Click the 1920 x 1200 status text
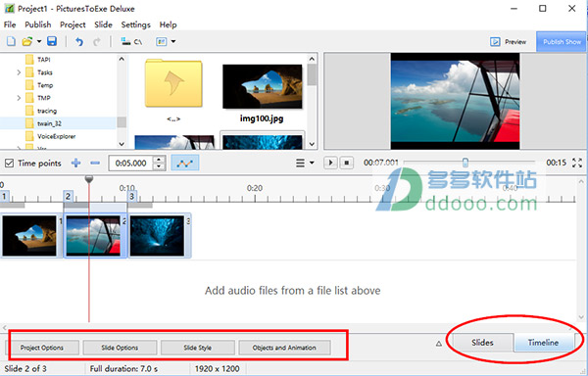588x376 pixels. point(218,369)
